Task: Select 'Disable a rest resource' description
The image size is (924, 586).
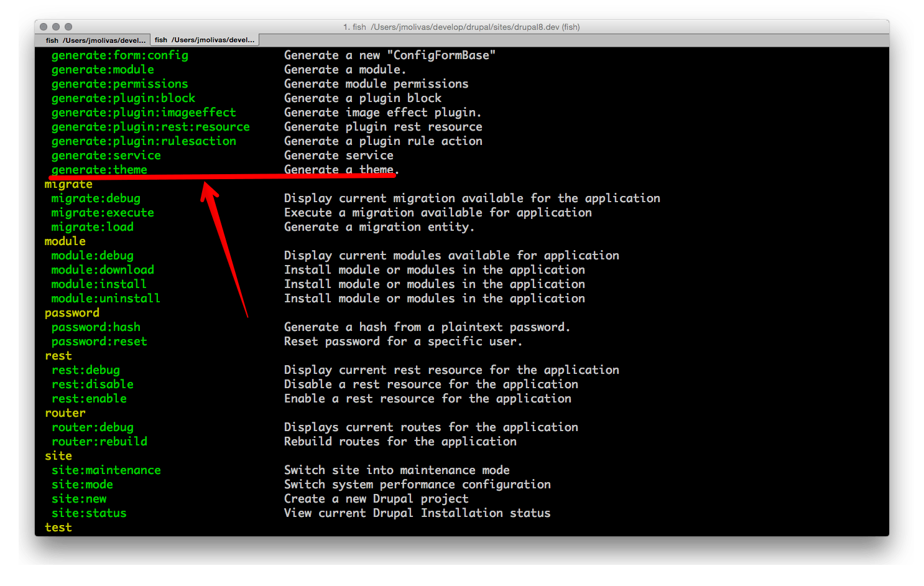Action: pos(431,384)
